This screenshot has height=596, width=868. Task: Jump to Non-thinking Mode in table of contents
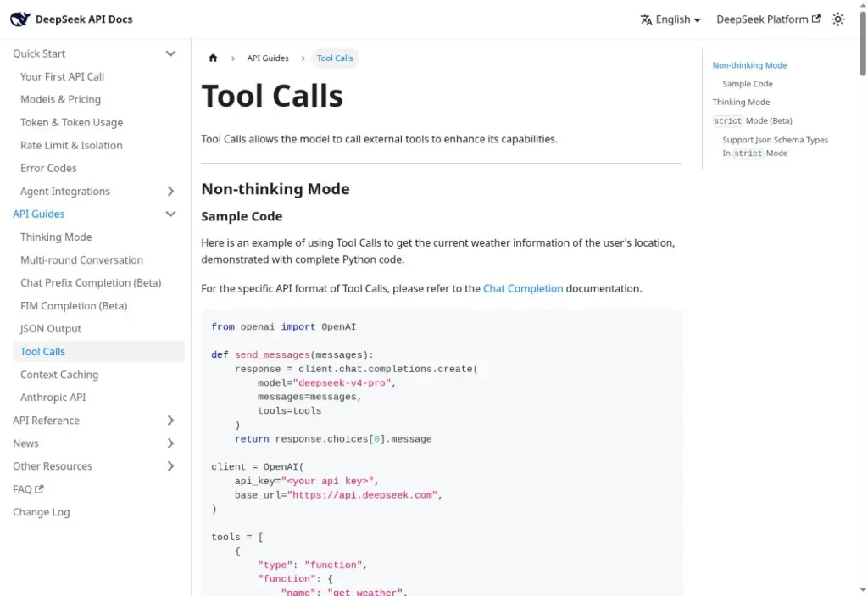(749, 65)
